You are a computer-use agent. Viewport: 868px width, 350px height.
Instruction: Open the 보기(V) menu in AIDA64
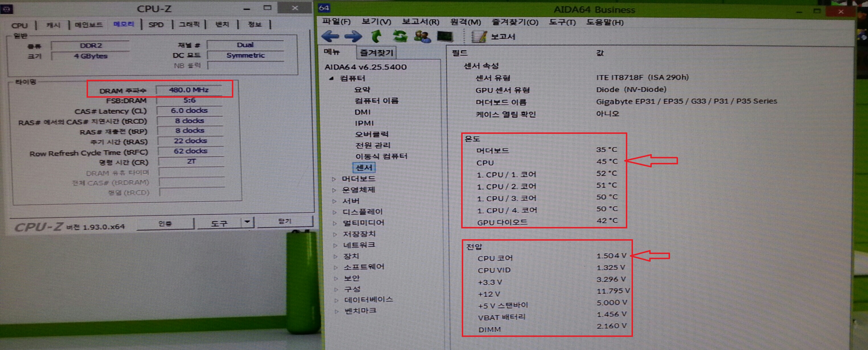376,22
